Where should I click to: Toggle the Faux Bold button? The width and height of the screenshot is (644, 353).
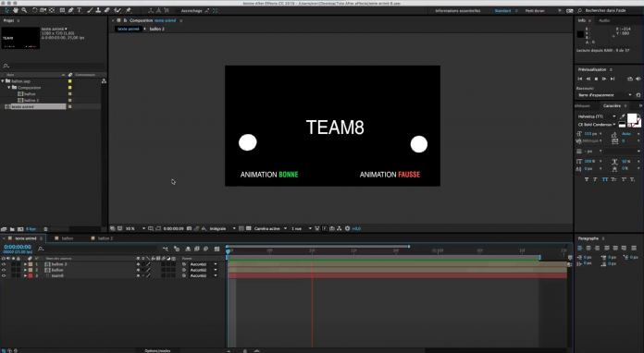click(x=587, y=179)
